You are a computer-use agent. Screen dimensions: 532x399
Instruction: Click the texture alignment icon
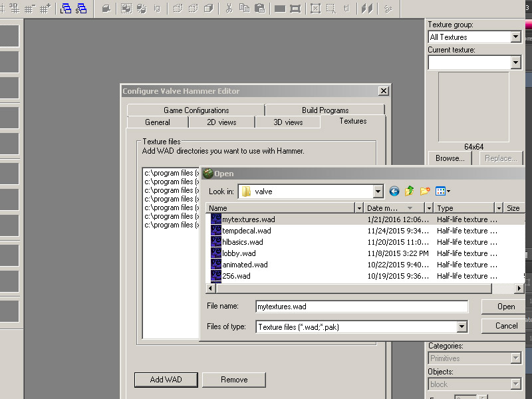pyautogui.click(x=367, y=8)
